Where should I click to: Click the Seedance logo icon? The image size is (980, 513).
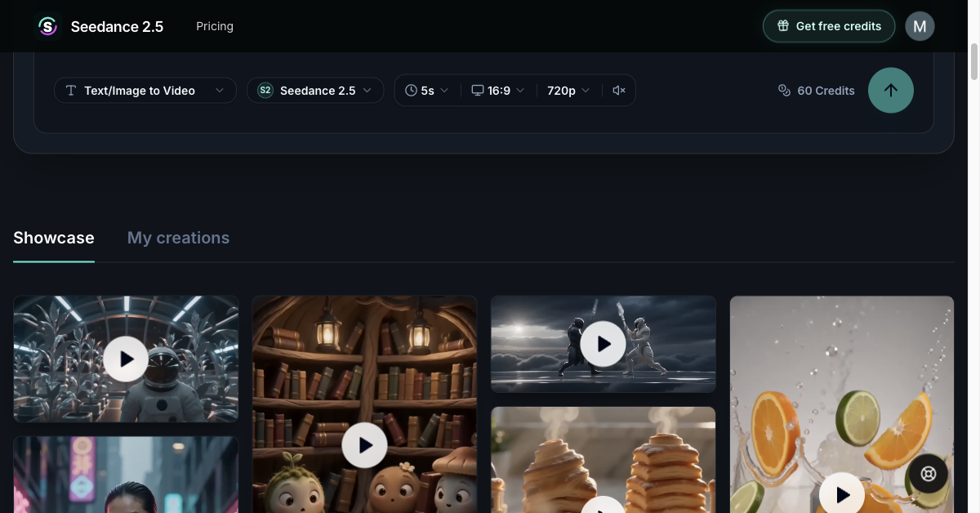(x=48, y=26)
